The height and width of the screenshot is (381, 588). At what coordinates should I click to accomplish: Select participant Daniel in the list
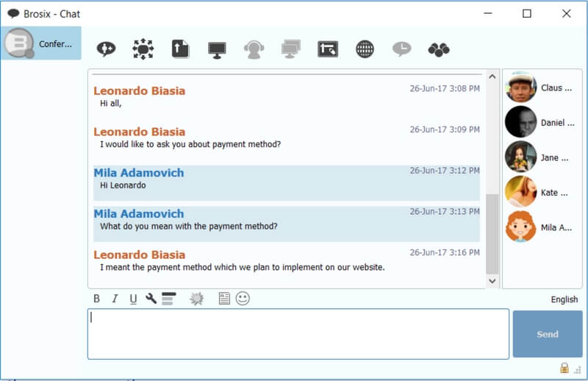click(542, 122)
